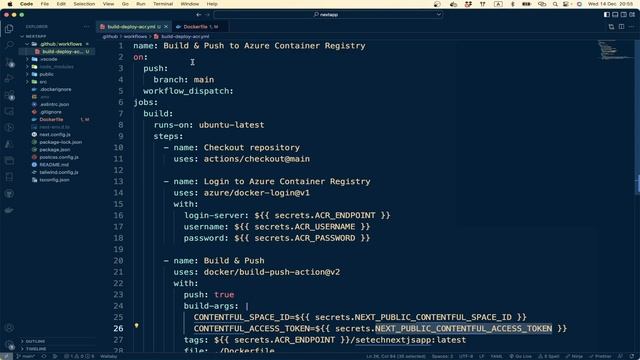The image size is (640, 360).
Task: Open the Accounts icon at sidebar bottom
Action: coord(9,327)
